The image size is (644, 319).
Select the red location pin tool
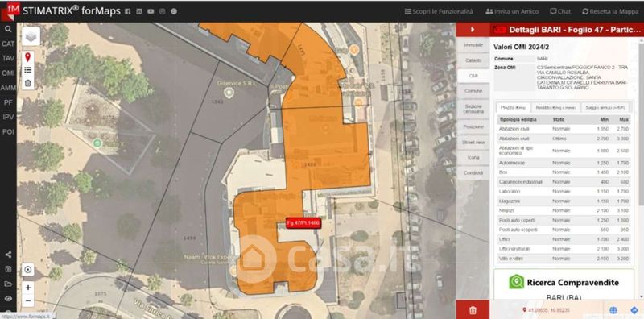coord(27,57)
